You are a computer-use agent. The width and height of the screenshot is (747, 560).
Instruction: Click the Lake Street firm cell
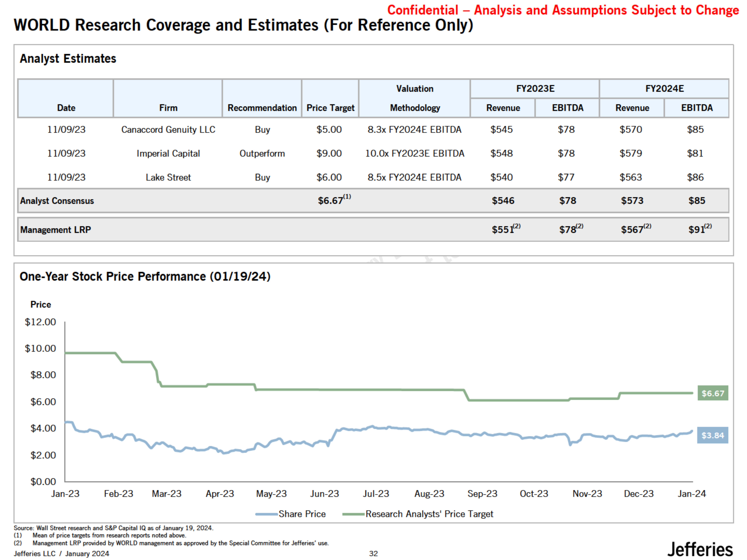168,177
